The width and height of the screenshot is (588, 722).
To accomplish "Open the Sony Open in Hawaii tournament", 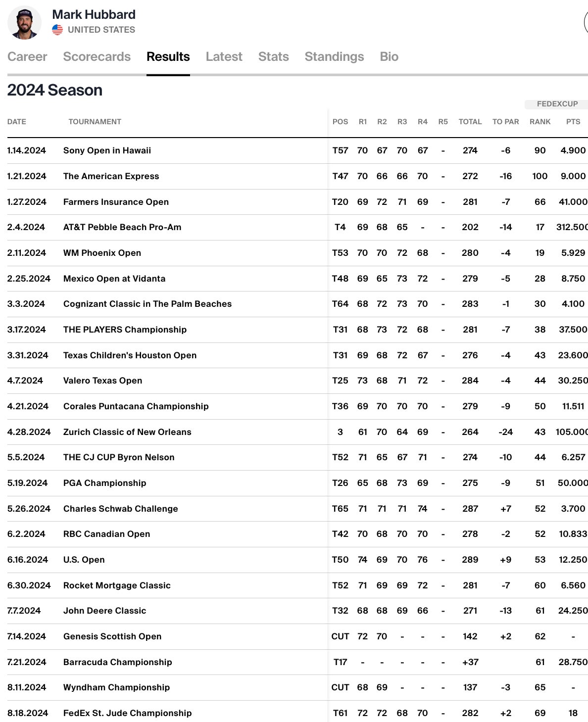I will [107, 150].
